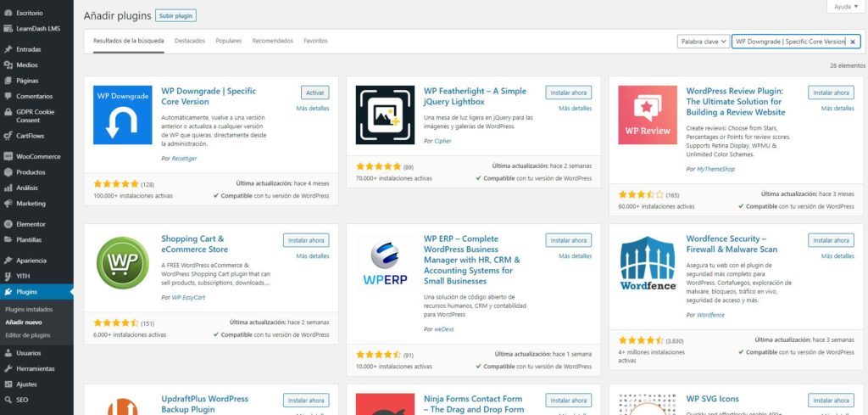The width and height of the screenshot is (868, 415).
Task: Click the YITH sidebar icon
Action: coord(8,276)
